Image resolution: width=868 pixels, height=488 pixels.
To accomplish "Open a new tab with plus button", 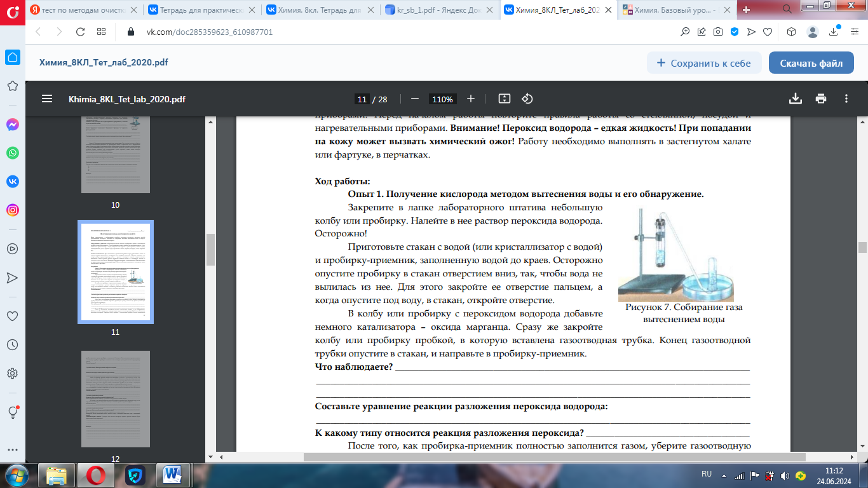I will click(x=747, y=10).
